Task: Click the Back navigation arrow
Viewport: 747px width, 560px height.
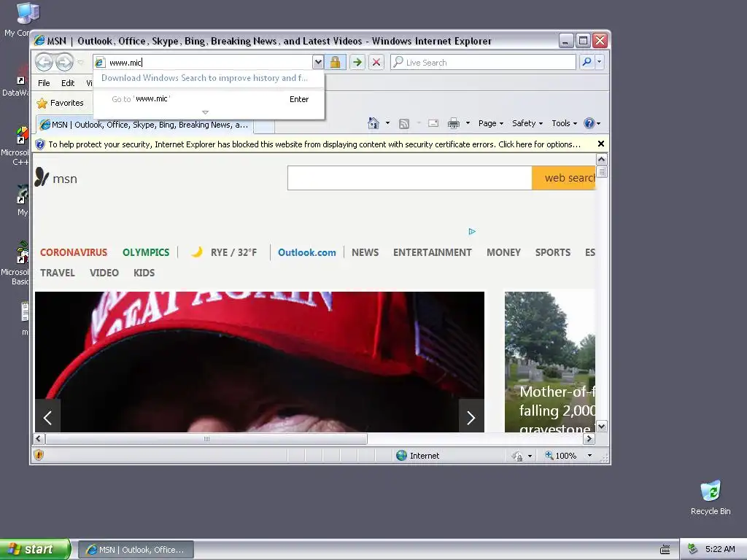Action: pyautogui.click(x=44, y=62)
